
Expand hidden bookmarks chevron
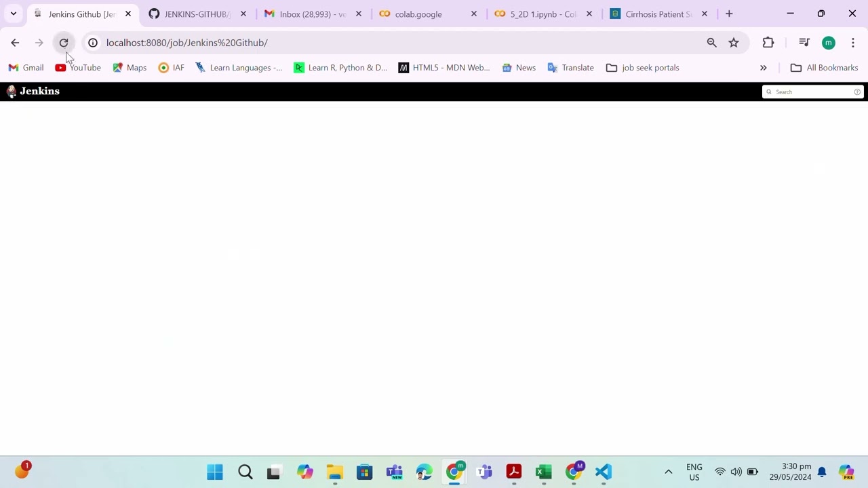(x=764, y=68)
